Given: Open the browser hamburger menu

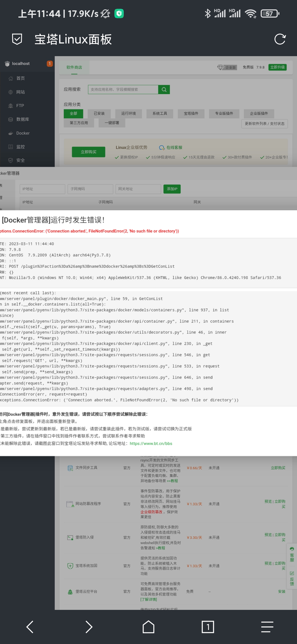Looking at the screenshot, I should pos(267,627).
